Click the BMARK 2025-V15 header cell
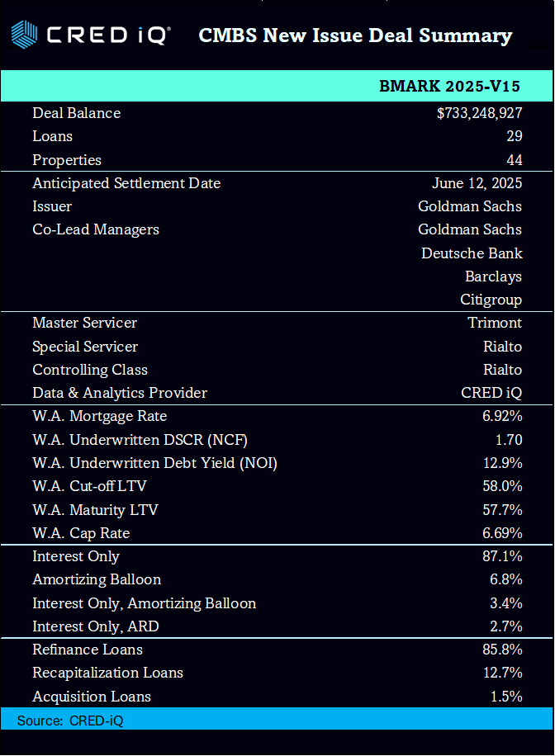 449,87
